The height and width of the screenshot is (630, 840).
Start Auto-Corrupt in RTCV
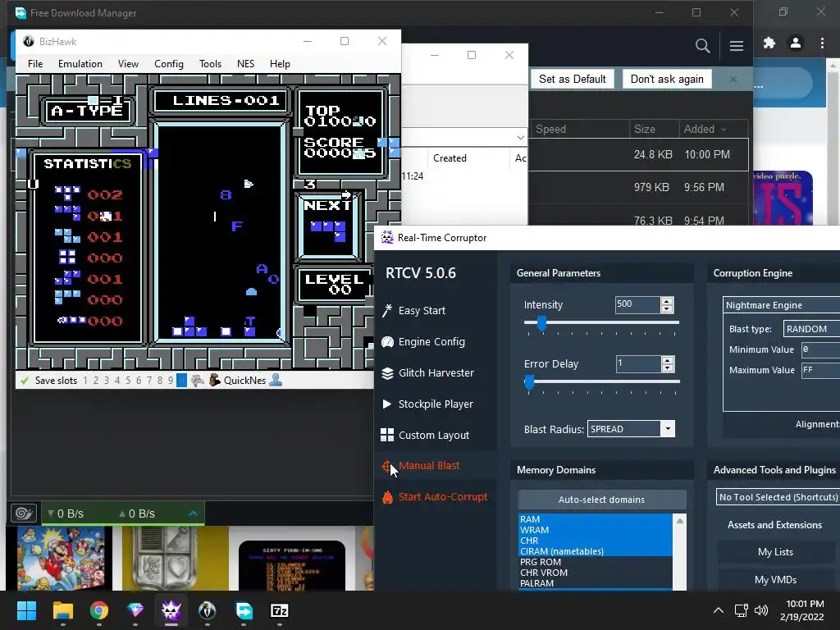(x=435, y=496)
